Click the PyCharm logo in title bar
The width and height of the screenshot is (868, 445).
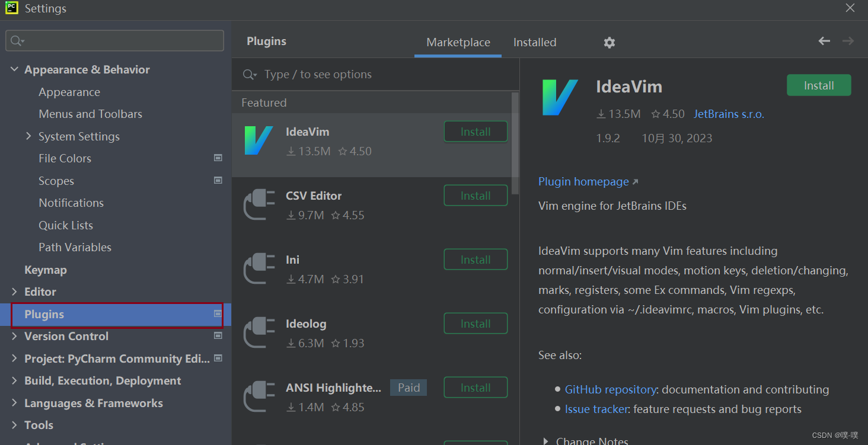click(x=12, y=8)
